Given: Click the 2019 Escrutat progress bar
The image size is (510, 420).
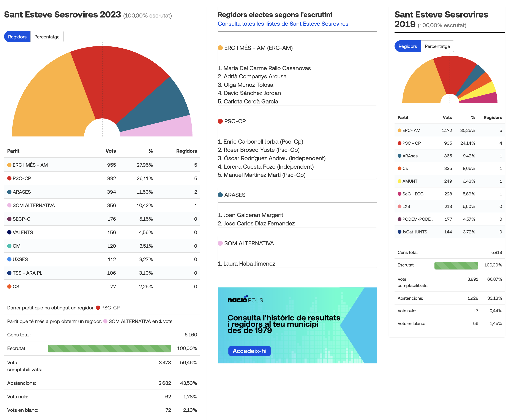Looking at the screenshot, I should tap(456, 265).
